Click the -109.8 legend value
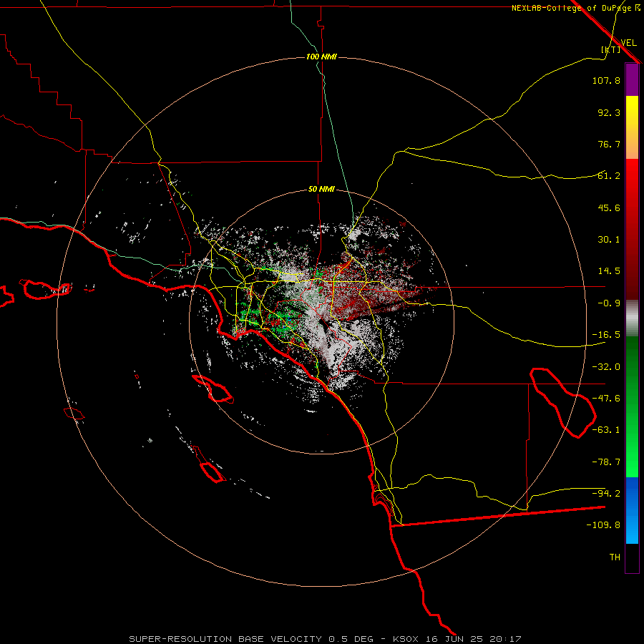 pos(603,525)
